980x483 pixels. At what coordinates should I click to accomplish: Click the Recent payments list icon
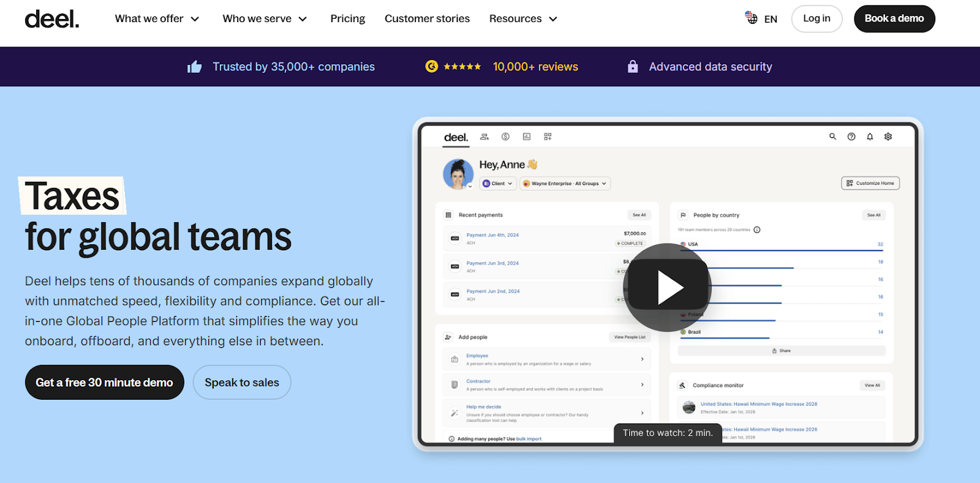click(448, 215)
